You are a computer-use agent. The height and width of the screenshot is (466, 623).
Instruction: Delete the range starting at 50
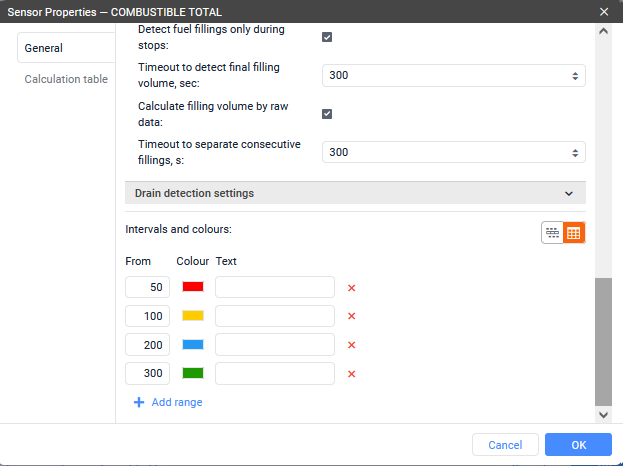(351, 288)
